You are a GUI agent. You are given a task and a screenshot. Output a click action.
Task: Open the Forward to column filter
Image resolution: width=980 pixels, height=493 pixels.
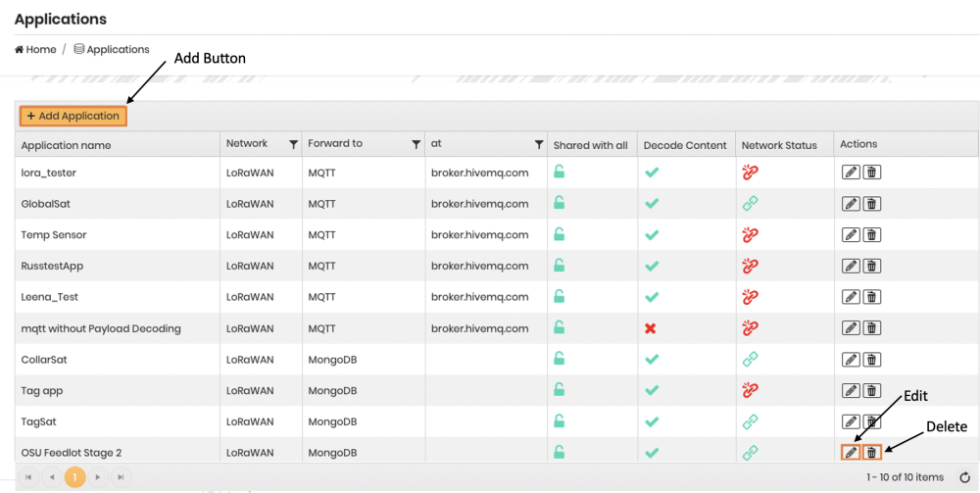pyautogui.click(x=416, y=144)
